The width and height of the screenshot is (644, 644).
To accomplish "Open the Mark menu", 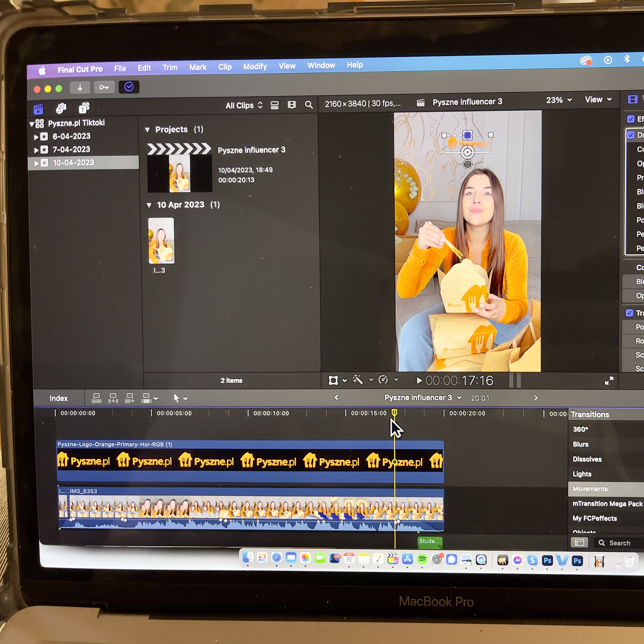I will point(198,67).
